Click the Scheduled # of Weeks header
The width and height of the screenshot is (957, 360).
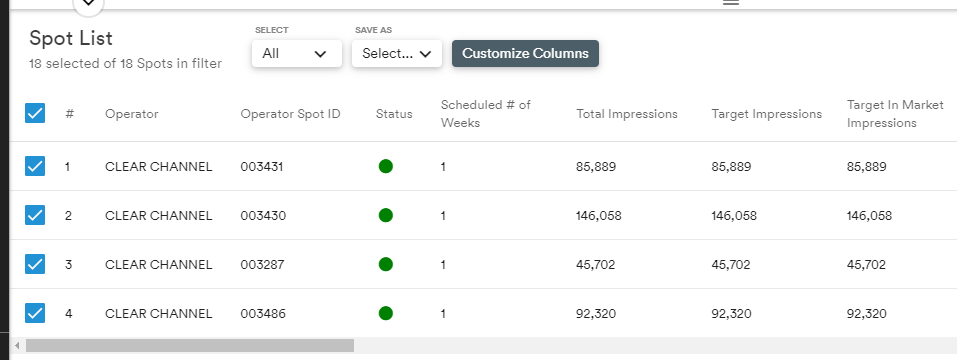(486, 113)
